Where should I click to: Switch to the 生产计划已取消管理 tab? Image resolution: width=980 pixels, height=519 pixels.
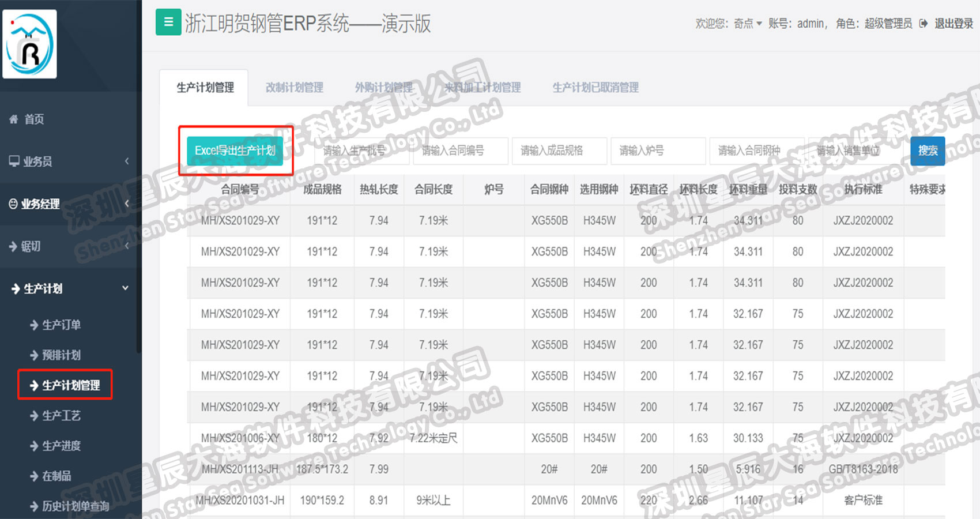(x=595, y=88)
